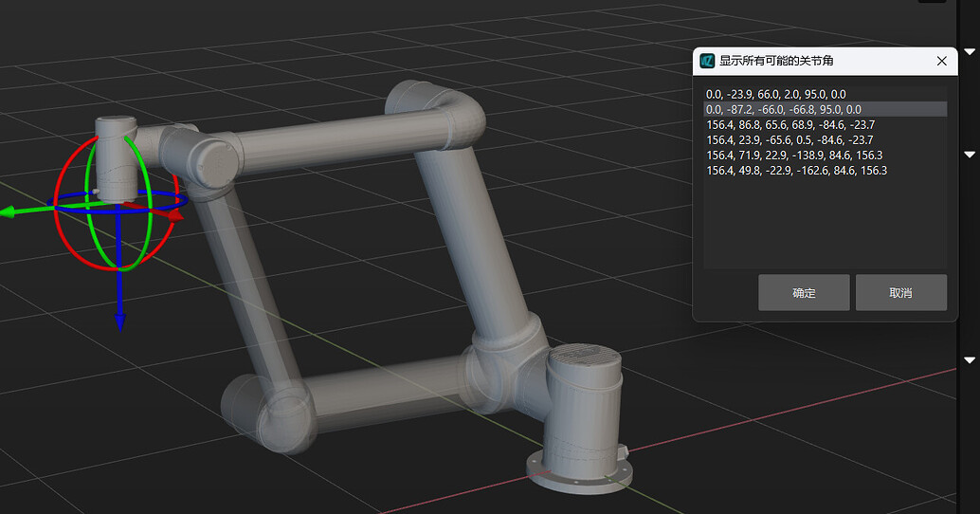Expand the middle white arrow on right edge

point(969,154)
